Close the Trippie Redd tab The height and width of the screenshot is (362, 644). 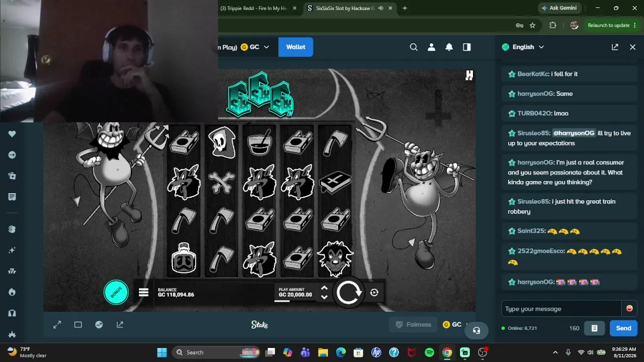pyautogui.click(x=295, y=8)
